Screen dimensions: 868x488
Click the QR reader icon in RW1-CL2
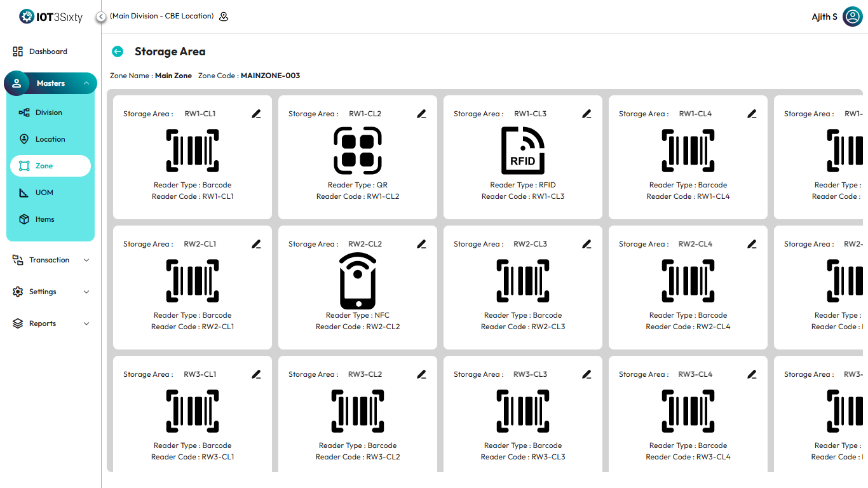tap(358, 150)
